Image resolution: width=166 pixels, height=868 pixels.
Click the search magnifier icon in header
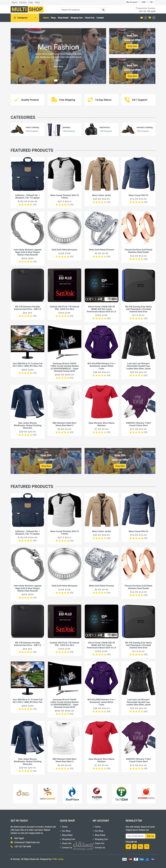[x=103, y=10]
